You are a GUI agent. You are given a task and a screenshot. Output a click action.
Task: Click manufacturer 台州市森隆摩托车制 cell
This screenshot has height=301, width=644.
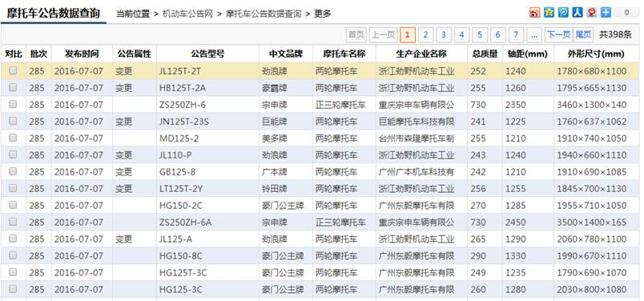coord(417,138)
